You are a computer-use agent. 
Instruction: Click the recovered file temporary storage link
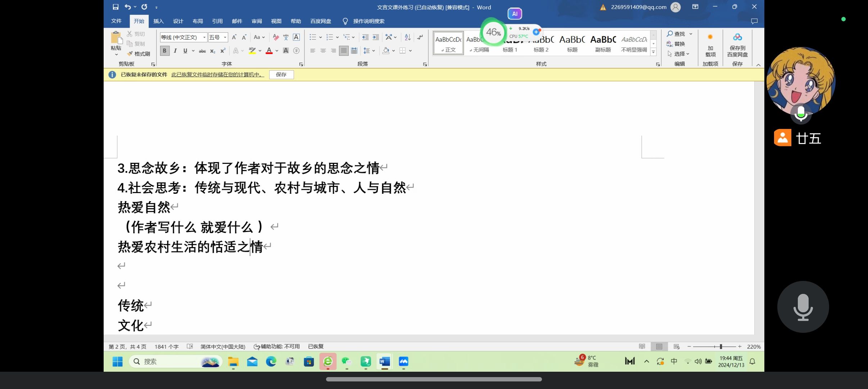coord(217,75)
